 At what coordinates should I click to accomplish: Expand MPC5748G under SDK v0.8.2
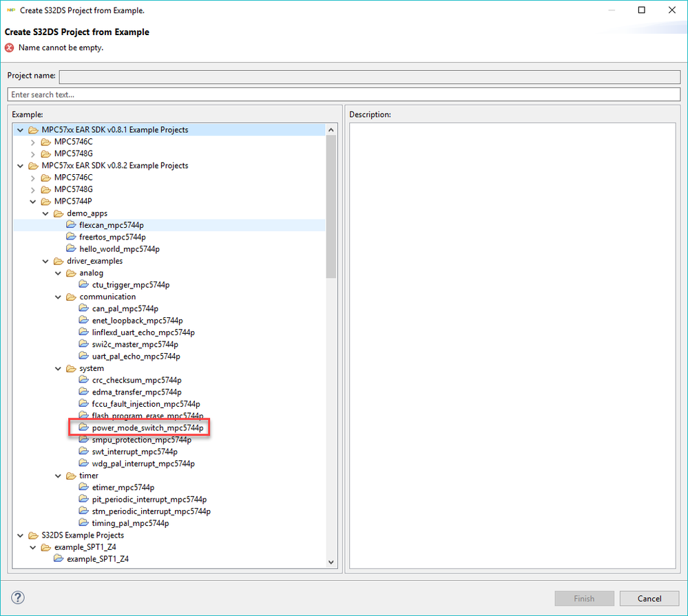tap(33, 190)
